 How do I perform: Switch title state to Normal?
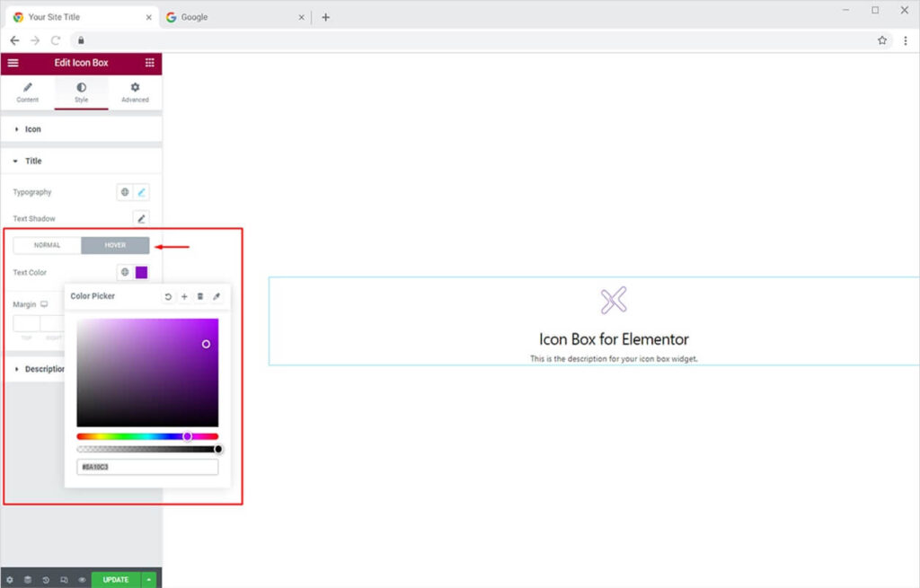click(48, 245)
